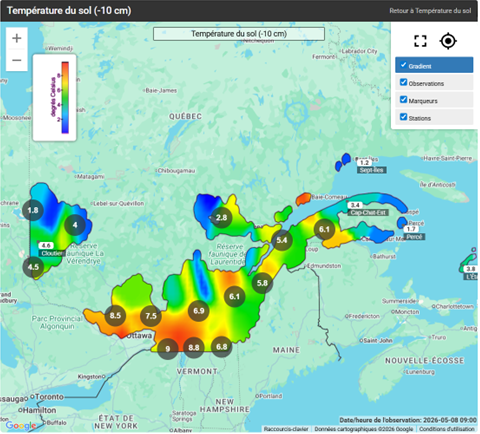Open Conditions d'utilisation link
Image resolution: width=480 pixels, height=434 pixels.
(447, 429)
